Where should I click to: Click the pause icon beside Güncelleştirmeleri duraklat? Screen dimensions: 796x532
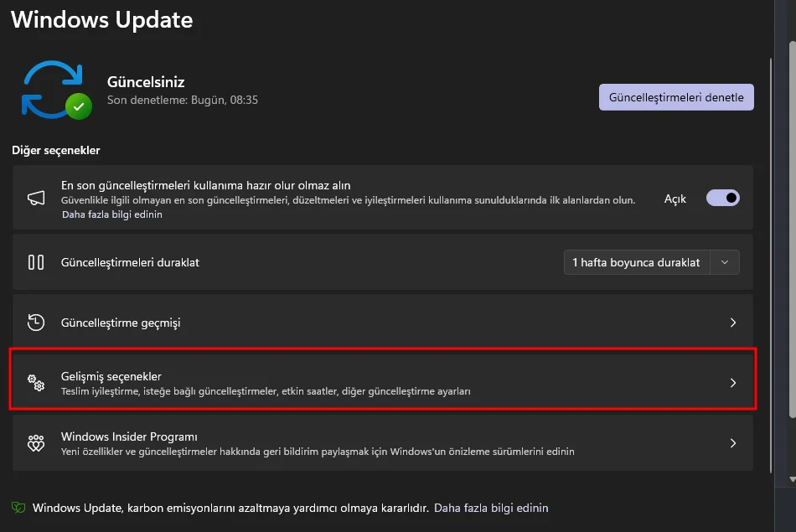(36, 262)
